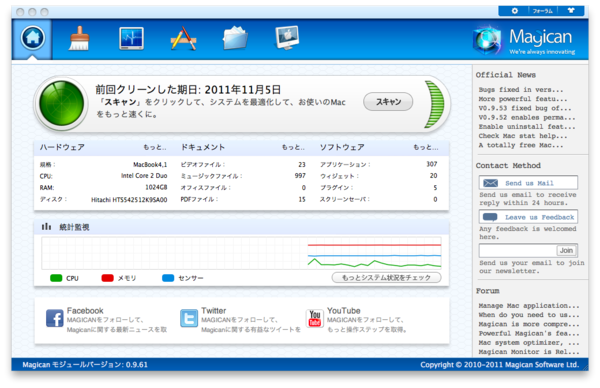
Task: Open news 'Enable uninstall feat...'
Action: 527,126
